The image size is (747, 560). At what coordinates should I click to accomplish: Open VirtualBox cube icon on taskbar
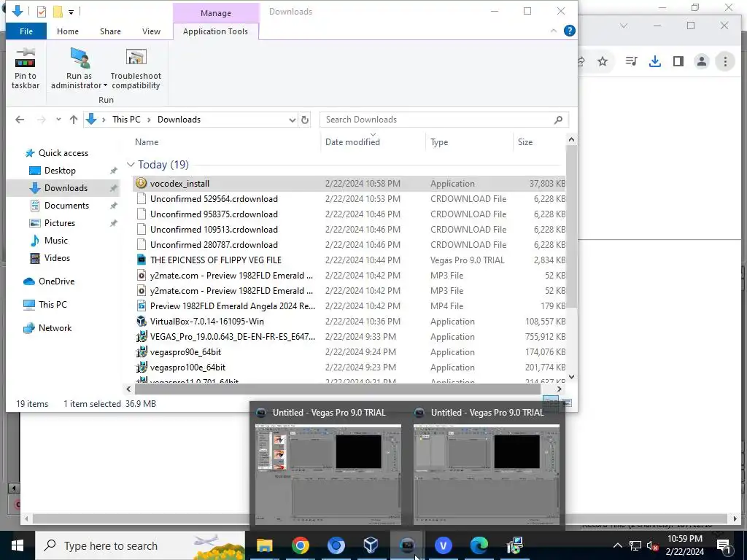(x=371, y=545)
